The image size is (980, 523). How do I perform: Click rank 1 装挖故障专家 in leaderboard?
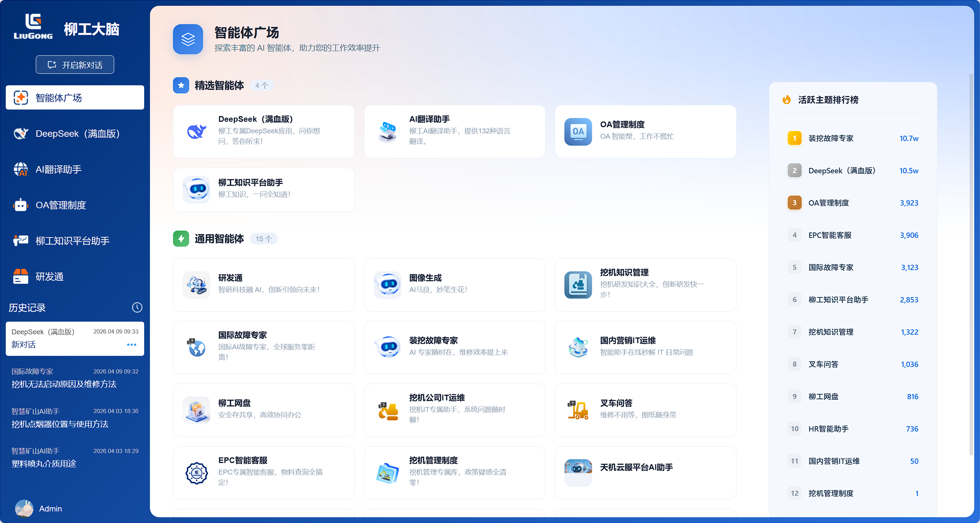(x=853, y=138)
